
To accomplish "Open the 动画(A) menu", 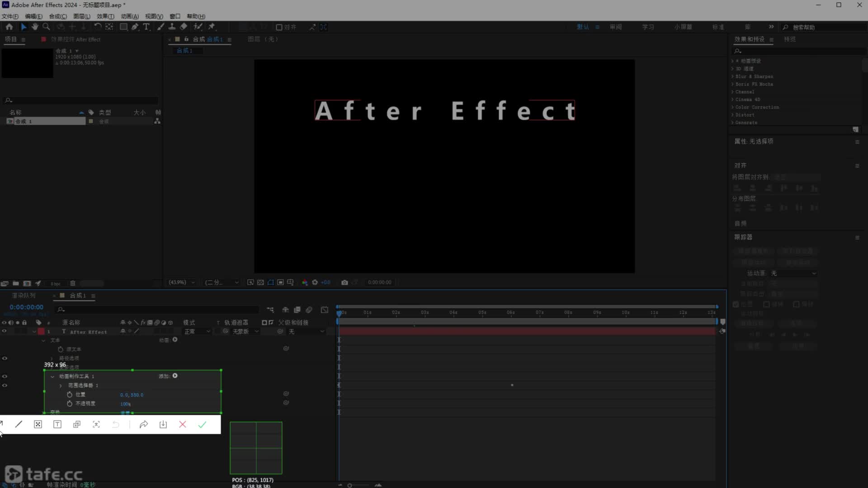I will click(130, 16).
